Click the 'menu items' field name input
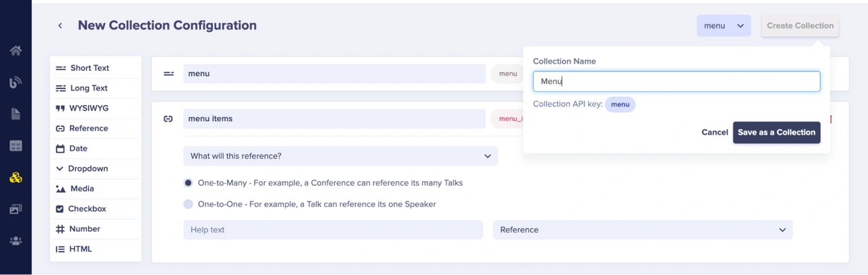 tap(333, 119)
